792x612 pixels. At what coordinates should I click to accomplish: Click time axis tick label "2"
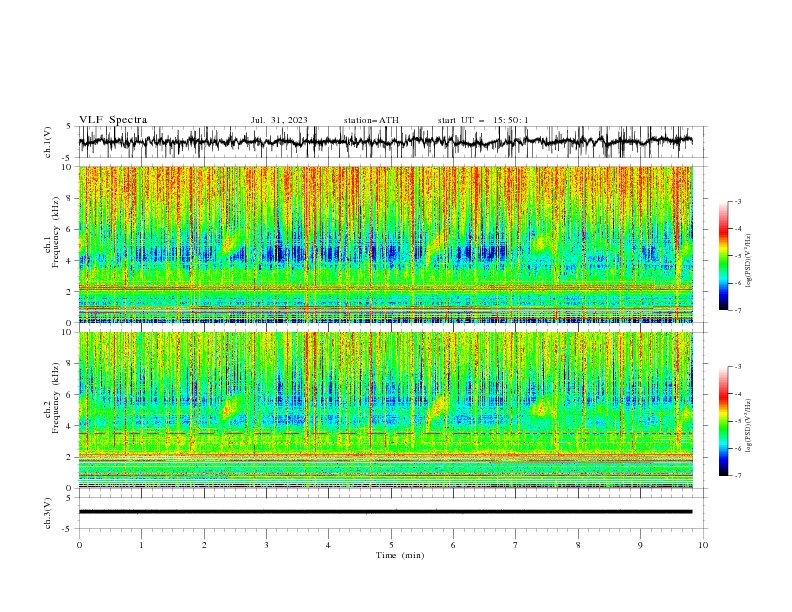[x=204, y=545]
